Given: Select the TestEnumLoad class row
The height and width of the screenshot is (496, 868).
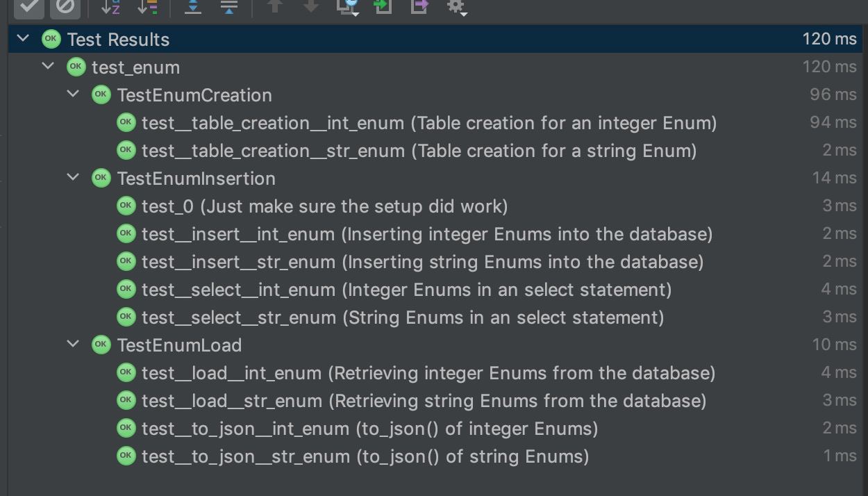Looking at the screenshot, I should coord(179,345).
